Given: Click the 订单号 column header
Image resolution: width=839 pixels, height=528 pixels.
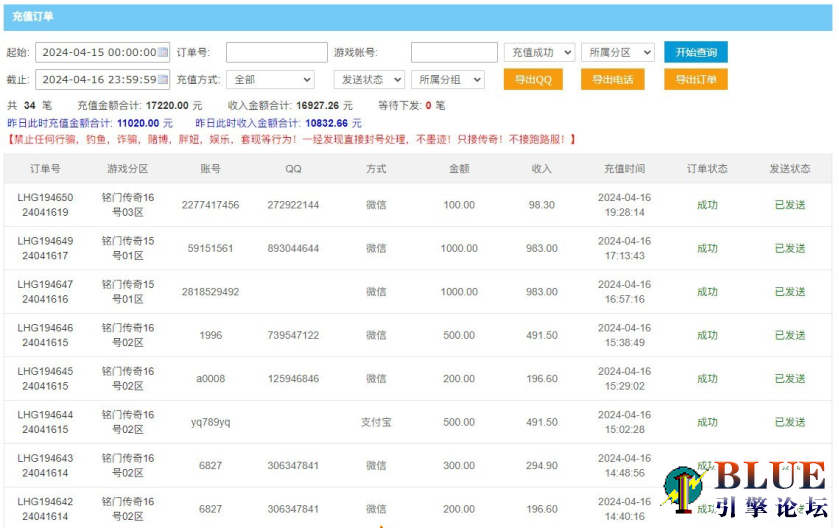Looking at the screenshot, I should [45, 169].
